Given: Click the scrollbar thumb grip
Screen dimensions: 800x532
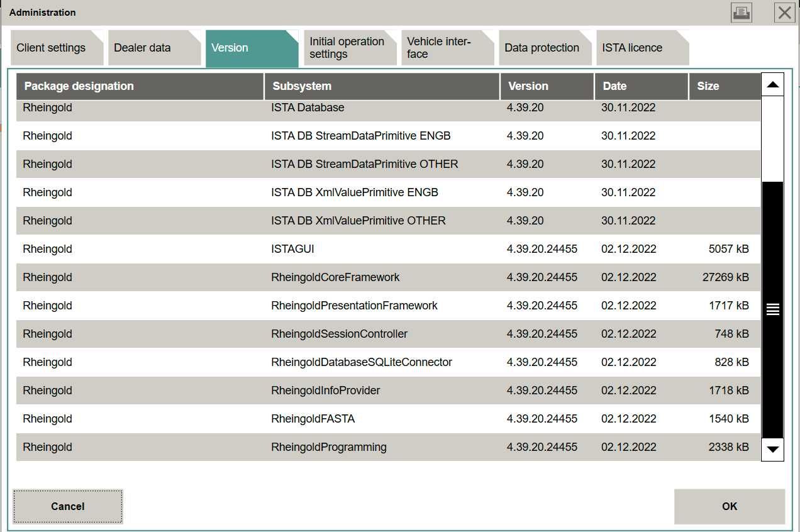Looking at the screenshot, I should click(x=772, y=309).
